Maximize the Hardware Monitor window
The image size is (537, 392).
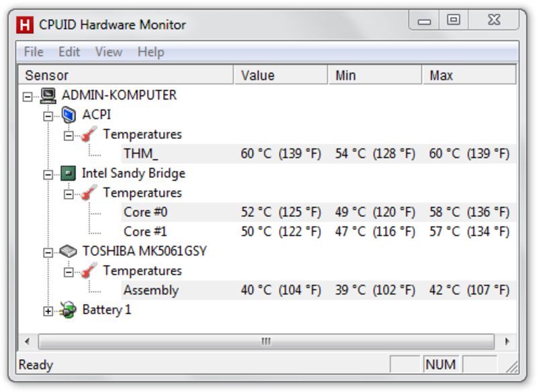(454, 20)
